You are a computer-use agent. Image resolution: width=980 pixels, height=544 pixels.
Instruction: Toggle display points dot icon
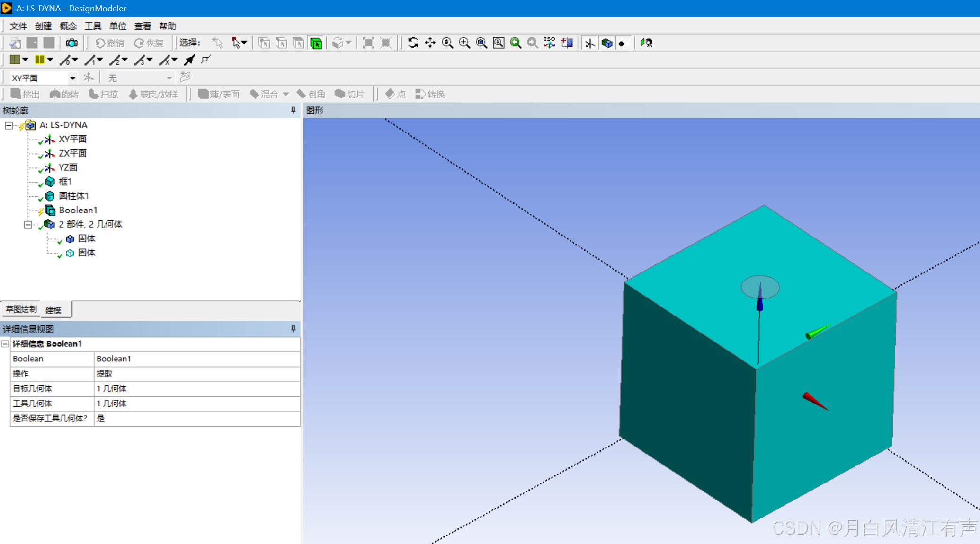(622, 44)
